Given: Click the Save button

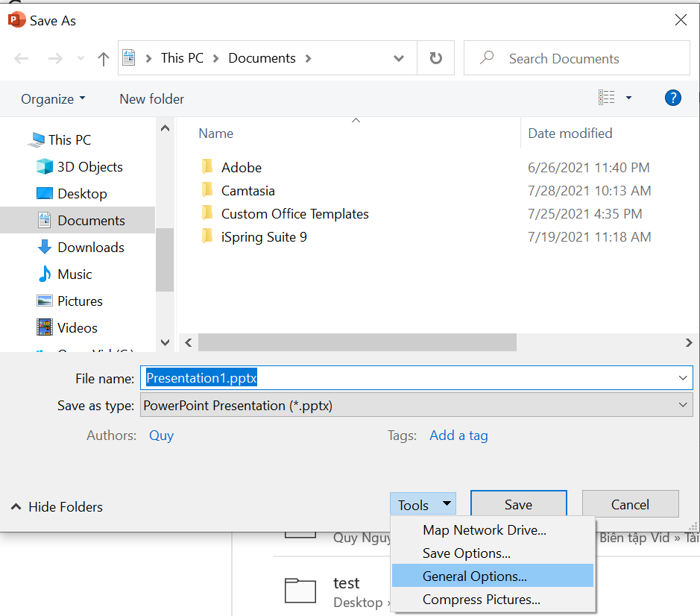Looking at the screenshot, I should coord(518,504).
